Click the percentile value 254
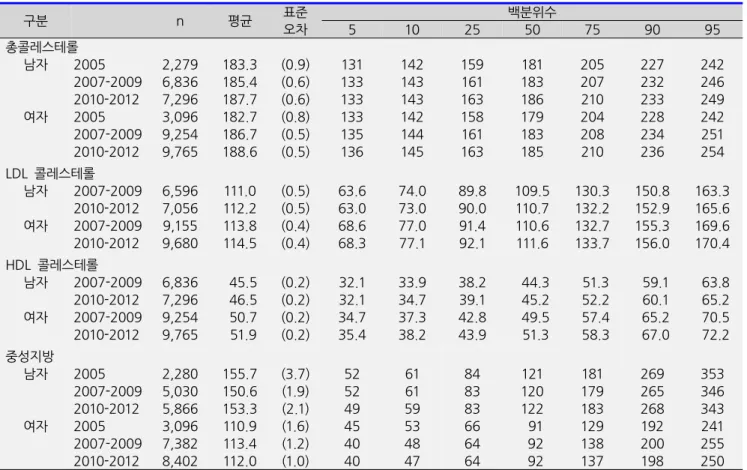Screen dimensions: 747x470 712,152
